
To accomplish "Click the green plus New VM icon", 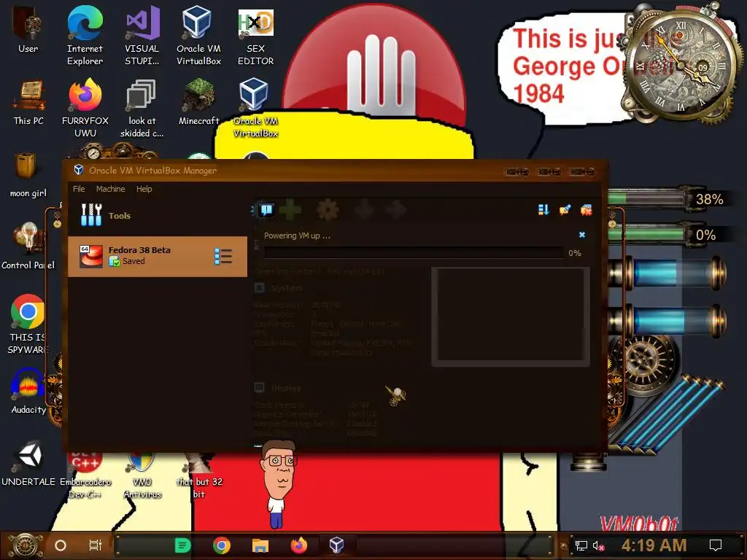I will pos(290,209).
